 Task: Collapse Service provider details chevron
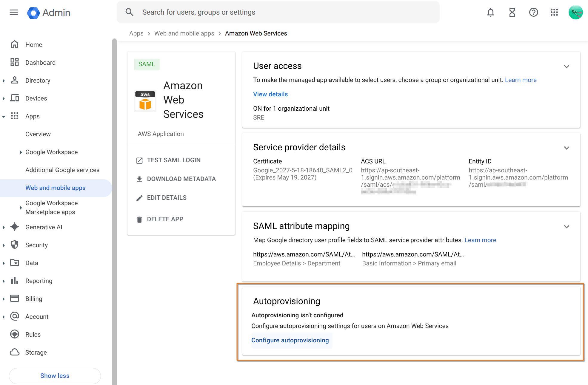pyautogui.click(x=567, y=148)
